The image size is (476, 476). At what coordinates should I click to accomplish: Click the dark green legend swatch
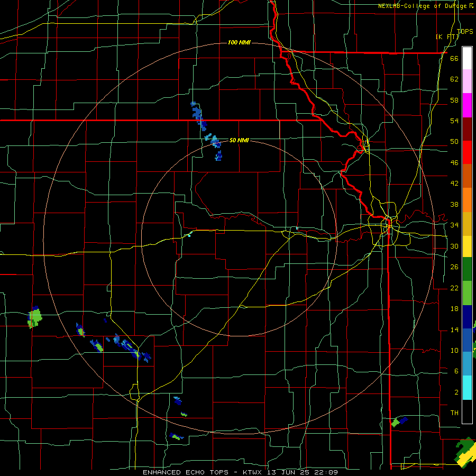point(467,269)
